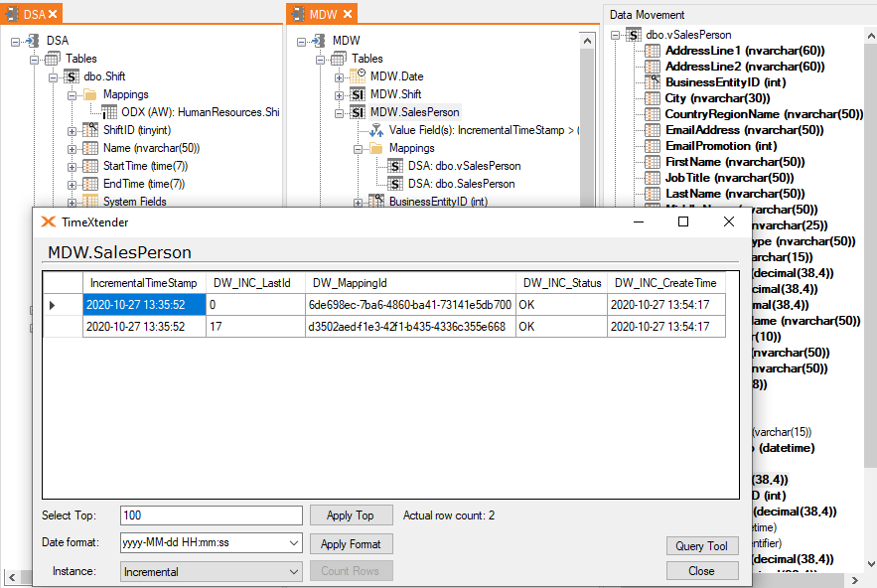Collapse the dbo.vSalesPerson node in Data Movement
Screen dimensions: 877x588
click(615, 35)
